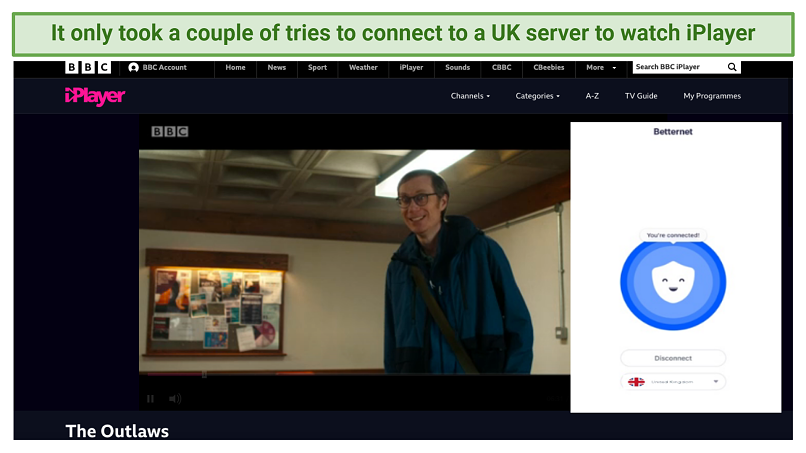Image resolution: width=806 pixels, height=453 pixels.
Task: Expand the Categories dropdown
Action: [x=537, y=96]
